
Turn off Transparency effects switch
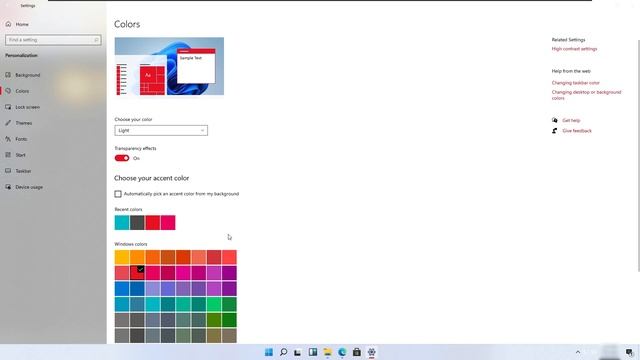click(122, 158)
